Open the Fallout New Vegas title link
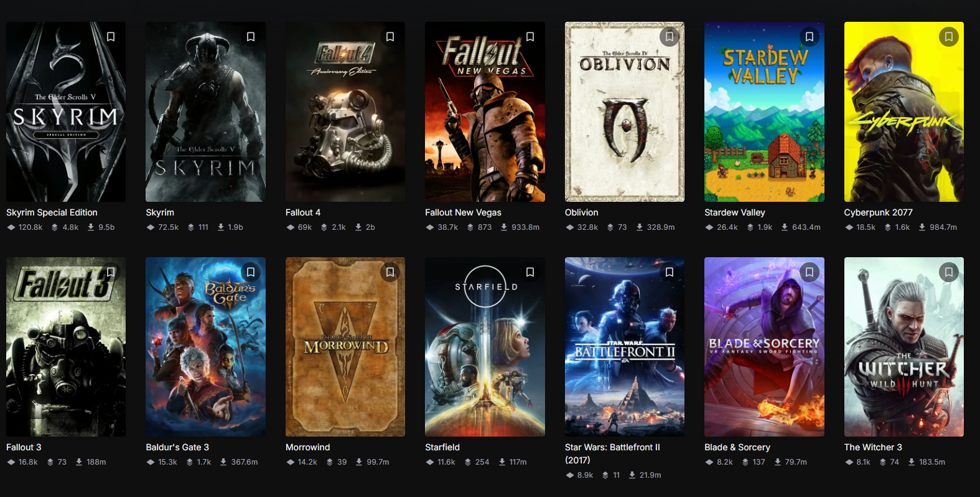The height and width of the screenshot is (497, 980). click(x=463, y=212)
